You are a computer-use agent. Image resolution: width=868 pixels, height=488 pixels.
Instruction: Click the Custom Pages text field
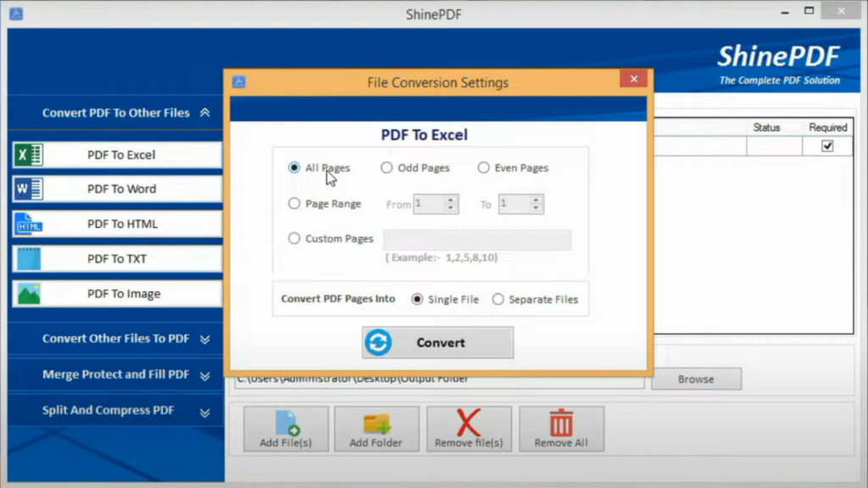pyautogui.click(x=477, y=240)
